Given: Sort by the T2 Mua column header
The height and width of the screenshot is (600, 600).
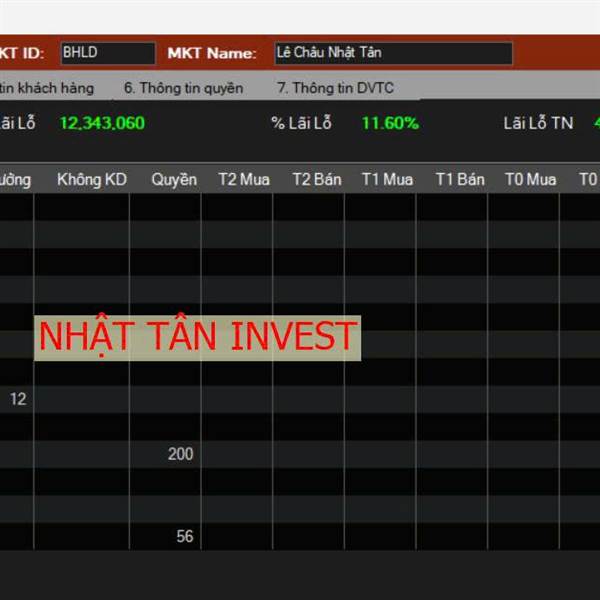Looking at the screenshot, I should click(x=244, y=179).
